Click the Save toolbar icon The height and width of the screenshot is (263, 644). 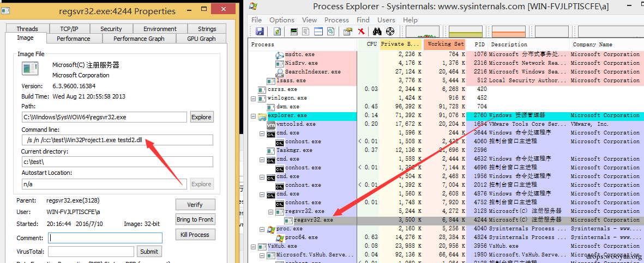(x=260, y=31)
